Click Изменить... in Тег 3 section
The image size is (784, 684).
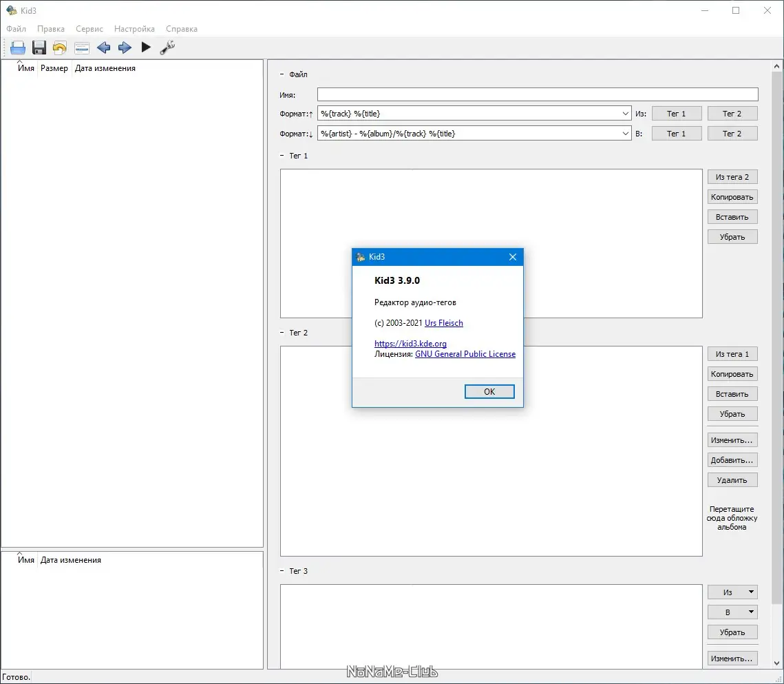tap(732, 659)
